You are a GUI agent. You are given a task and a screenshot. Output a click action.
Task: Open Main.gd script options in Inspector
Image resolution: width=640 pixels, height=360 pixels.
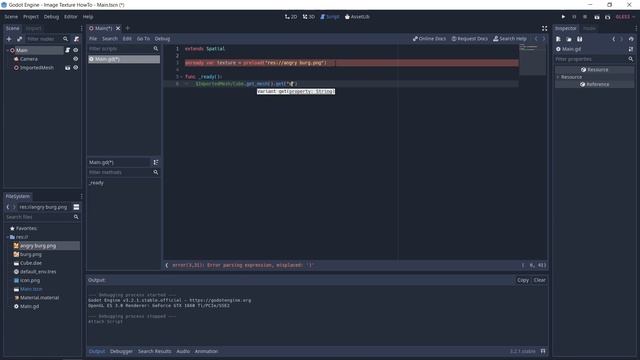(631, 49)
